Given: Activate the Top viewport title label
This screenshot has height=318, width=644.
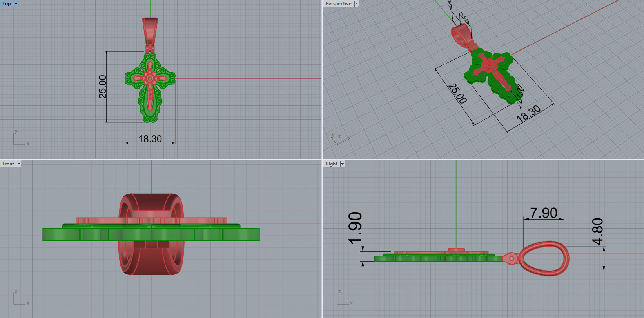Looking at the screenshot, I should pos(7,4).
